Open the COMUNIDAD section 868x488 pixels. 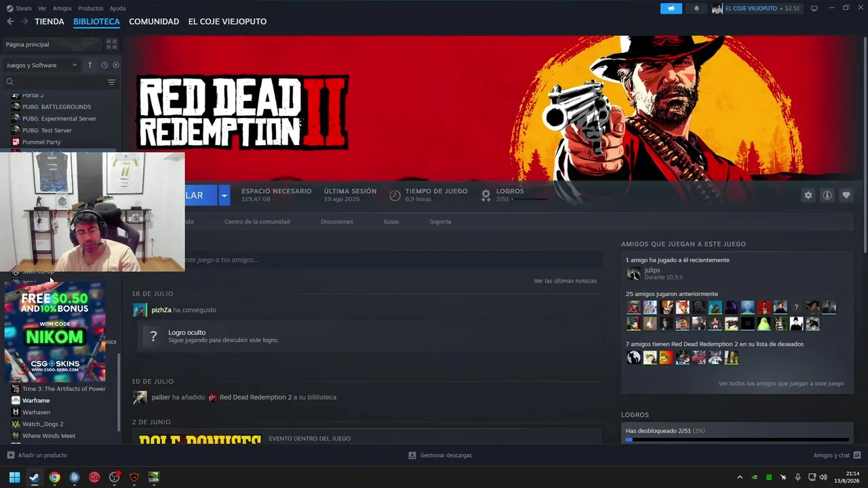pyautogui.click(x=154, y=22)
